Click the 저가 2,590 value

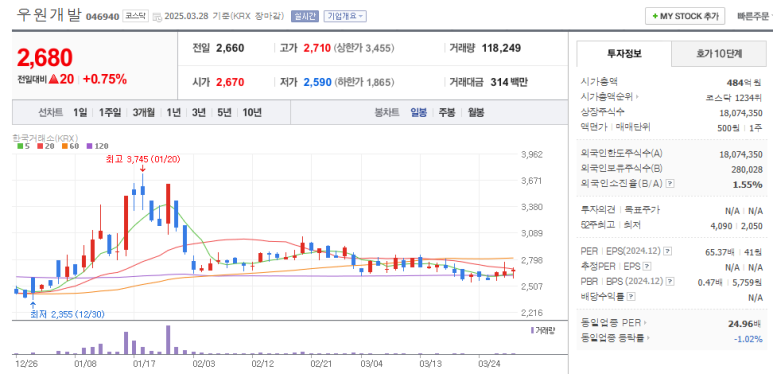point(317,82)
